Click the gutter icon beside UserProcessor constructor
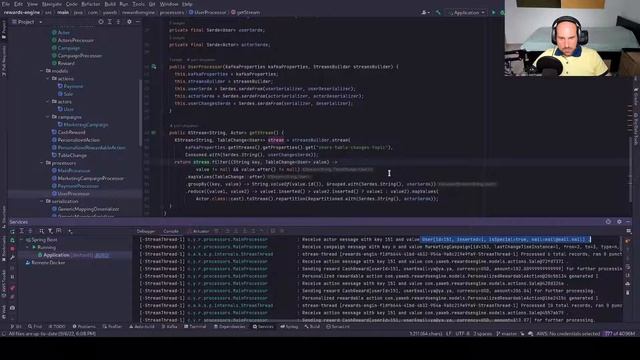Viewport: 640px width, 360px height. (x=154, y=67)
